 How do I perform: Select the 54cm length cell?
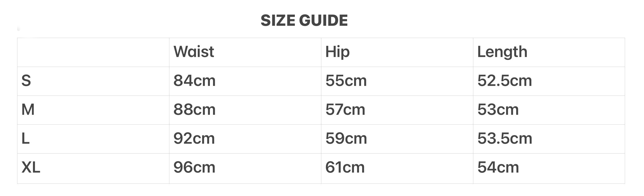498,167
